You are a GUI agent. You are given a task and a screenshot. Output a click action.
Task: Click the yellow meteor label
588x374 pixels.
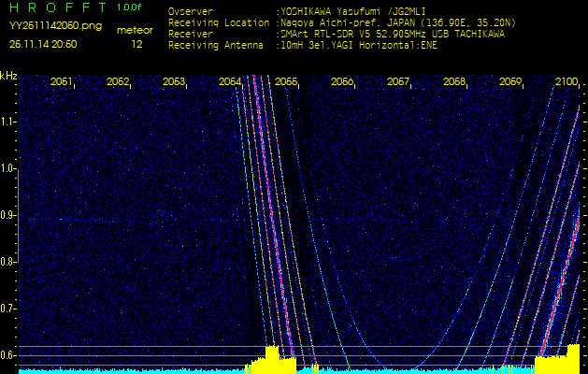click(135, 30)
